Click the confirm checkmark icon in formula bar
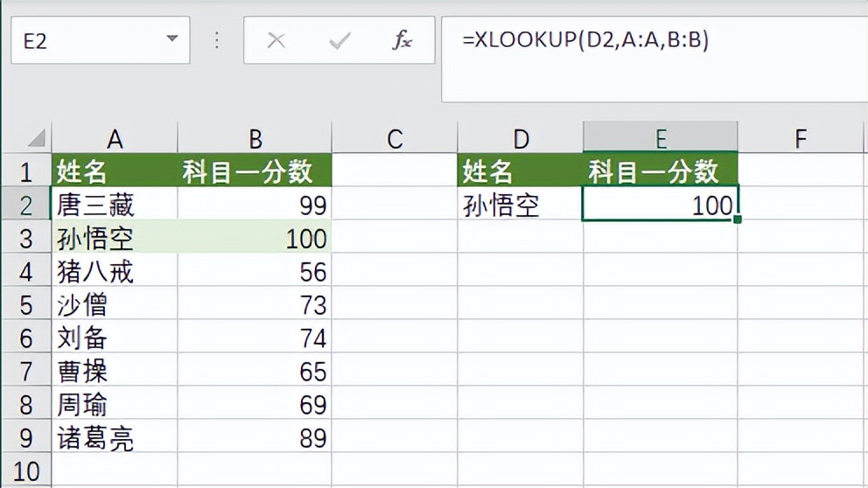Screen dimensions: 868x488 pos(339,40)
